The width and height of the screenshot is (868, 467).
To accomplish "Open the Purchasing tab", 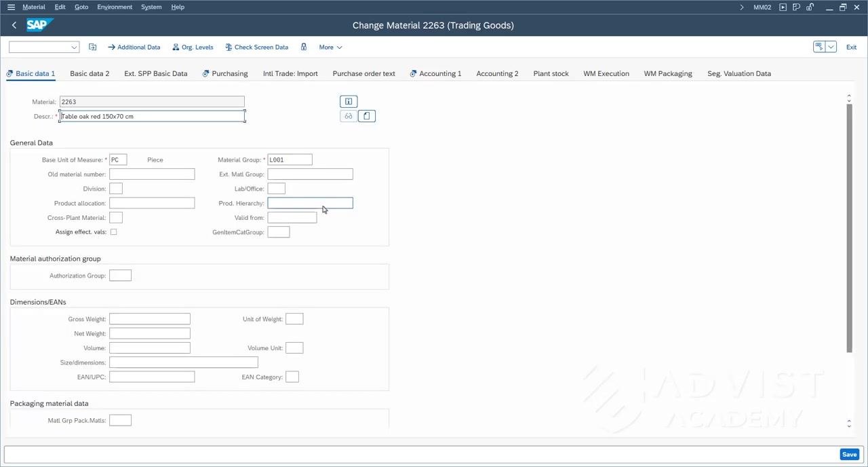I will pos(225,73).
